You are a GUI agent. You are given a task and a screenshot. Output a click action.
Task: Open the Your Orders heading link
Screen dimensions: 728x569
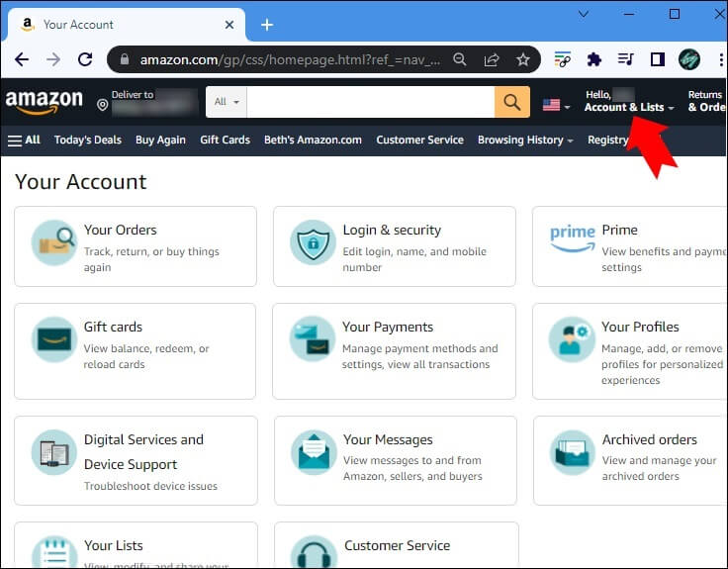tap(121, 230)
